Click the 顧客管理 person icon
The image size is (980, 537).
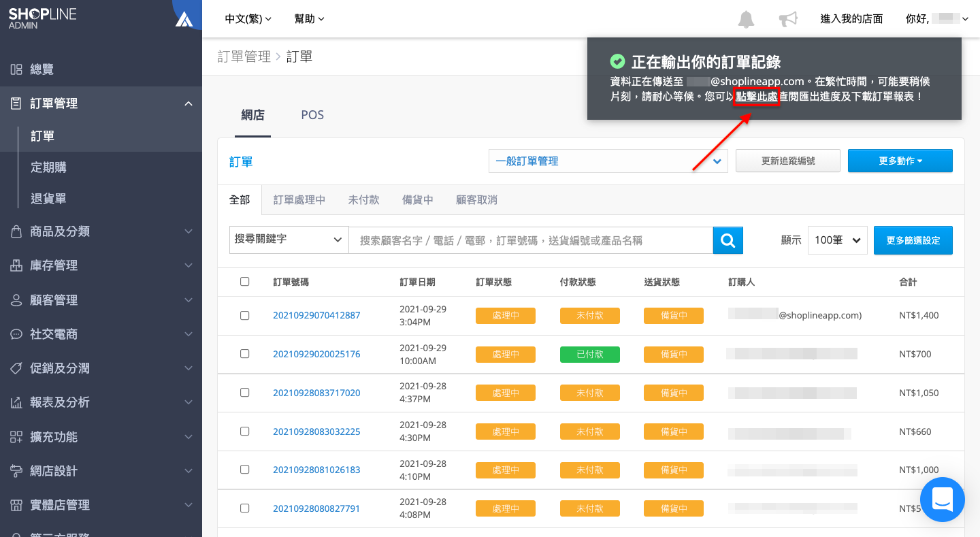click(x=16, y=300)
